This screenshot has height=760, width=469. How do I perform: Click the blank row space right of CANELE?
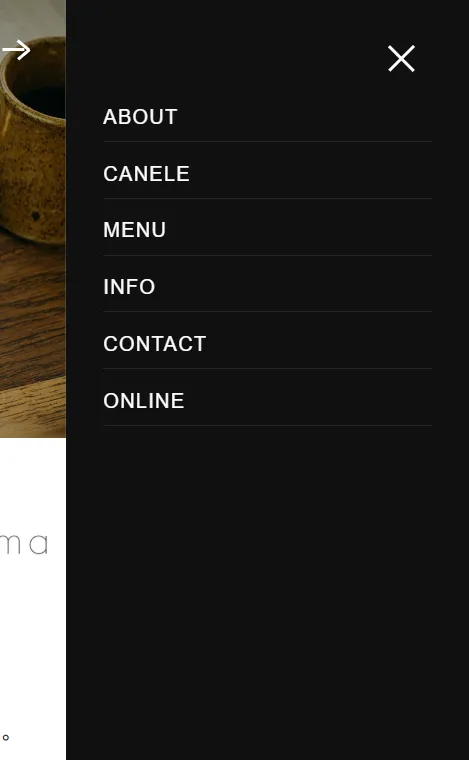(x=310, y=174)
